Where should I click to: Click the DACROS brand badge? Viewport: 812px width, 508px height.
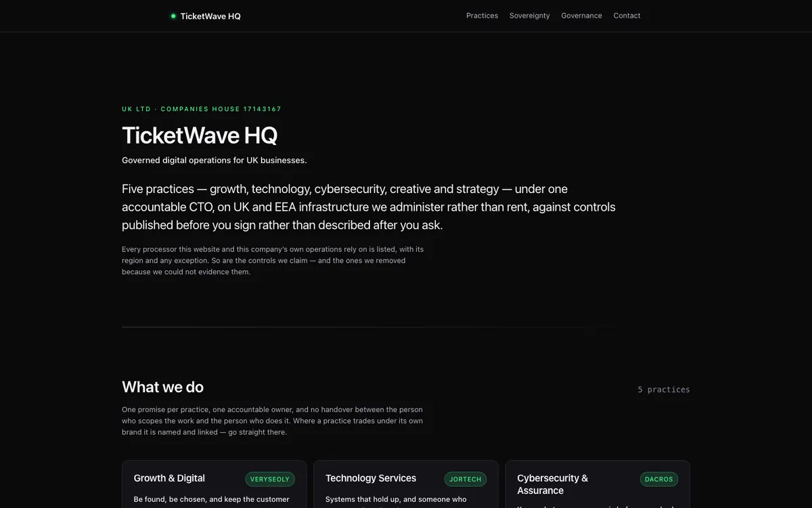tap(658, 479)
